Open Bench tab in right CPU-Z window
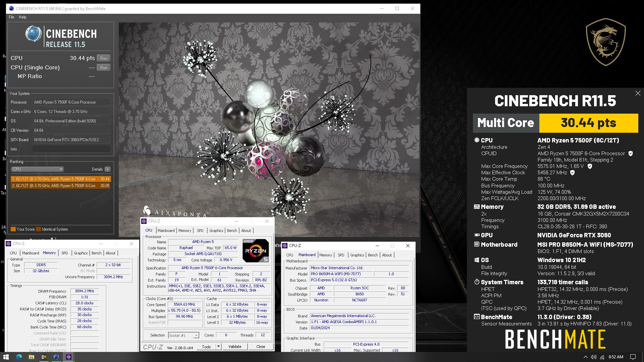644x362 pixels. coord(373,255)
